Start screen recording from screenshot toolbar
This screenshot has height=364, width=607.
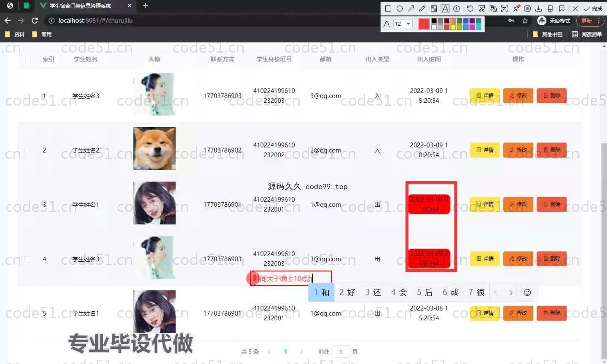[527, 8]
